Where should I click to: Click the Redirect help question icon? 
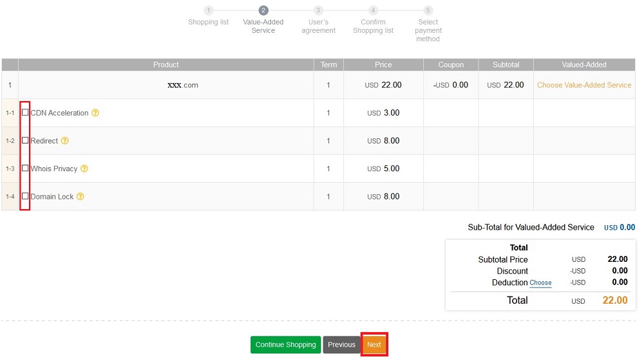point(64,141)
